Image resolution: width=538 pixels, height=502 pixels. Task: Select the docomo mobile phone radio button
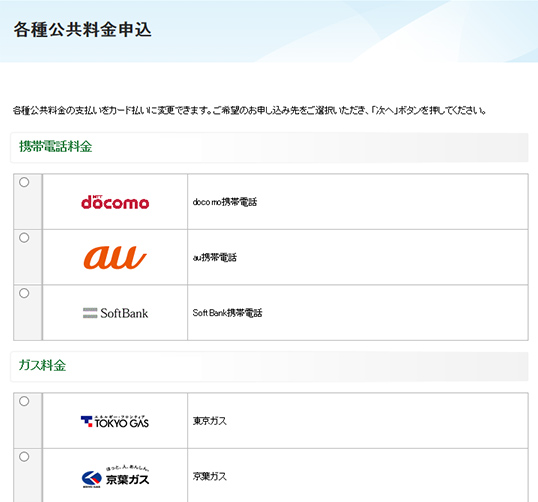pos(24,182)
